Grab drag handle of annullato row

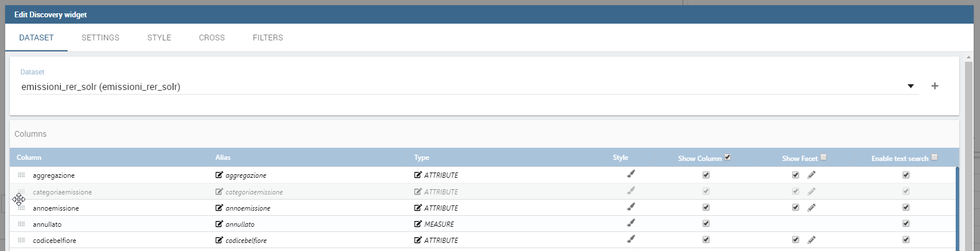pos(21,224)
